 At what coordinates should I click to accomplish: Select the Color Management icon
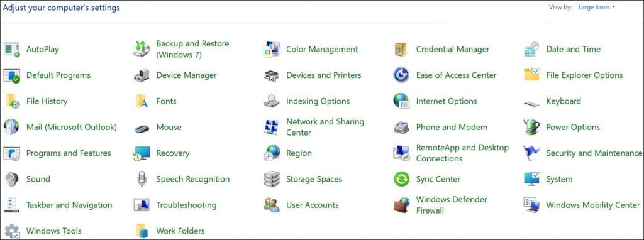point(272,49)
